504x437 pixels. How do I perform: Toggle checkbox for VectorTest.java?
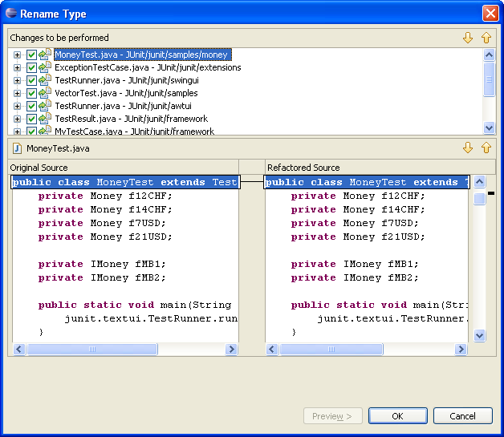[31, 93]
